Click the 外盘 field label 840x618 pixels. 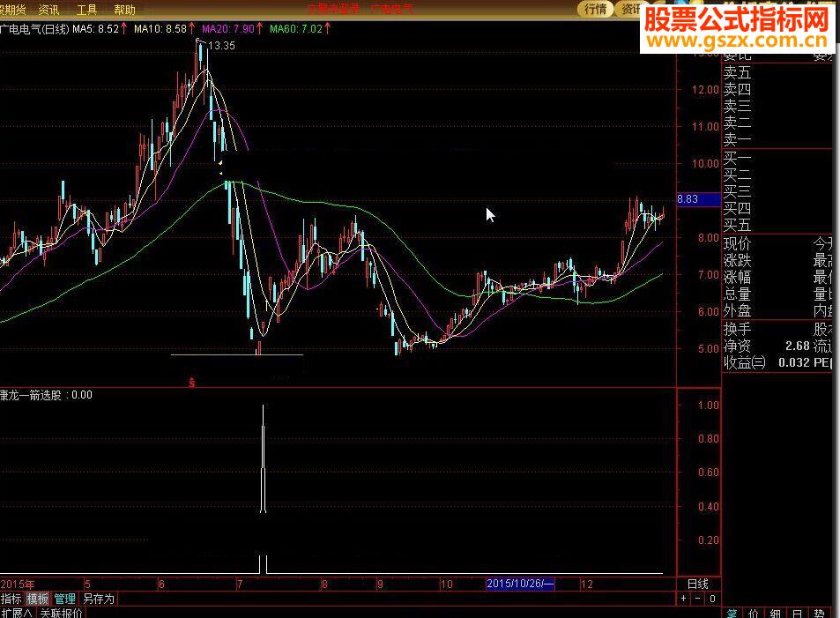click(x=737, y=311)
